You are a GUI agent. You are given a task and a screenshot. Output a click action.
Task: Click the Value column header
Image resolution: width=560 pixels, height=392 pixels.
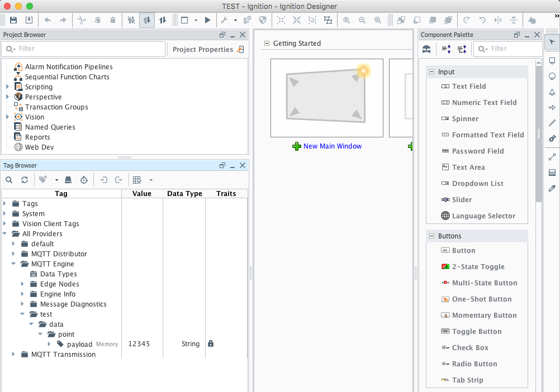tap(142, 193)
